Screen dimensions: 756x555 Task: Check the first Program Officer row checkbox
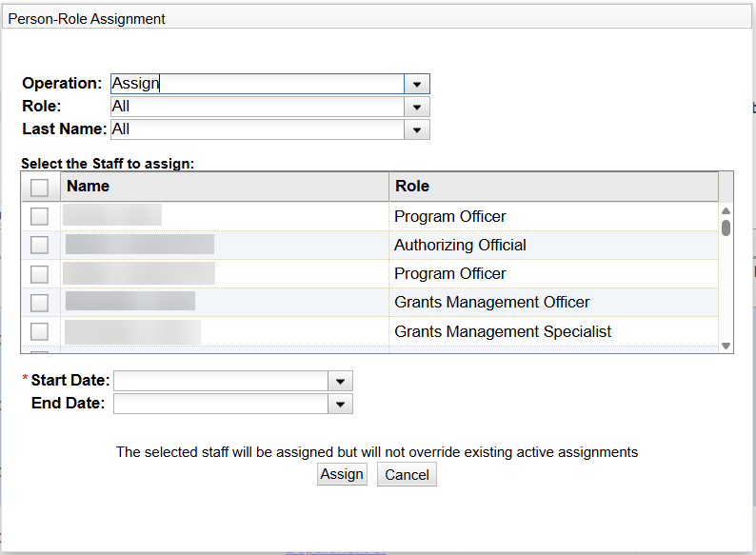(40, 216)
